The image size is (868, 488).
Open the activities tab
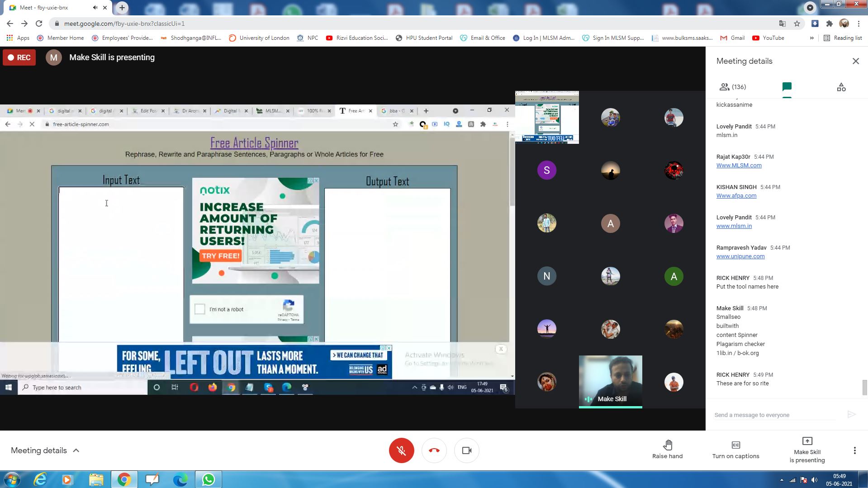(x=841, y=87)
